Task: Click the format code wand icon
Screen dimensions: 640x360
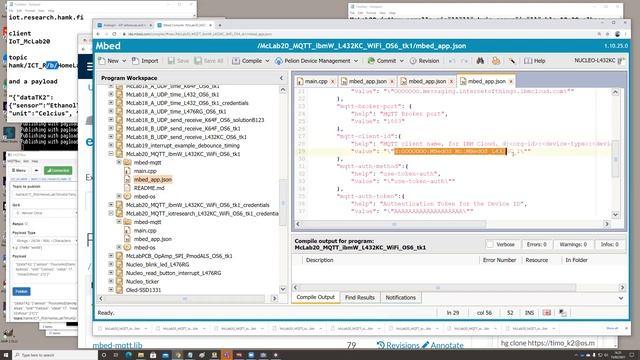Action: (511, 61)
